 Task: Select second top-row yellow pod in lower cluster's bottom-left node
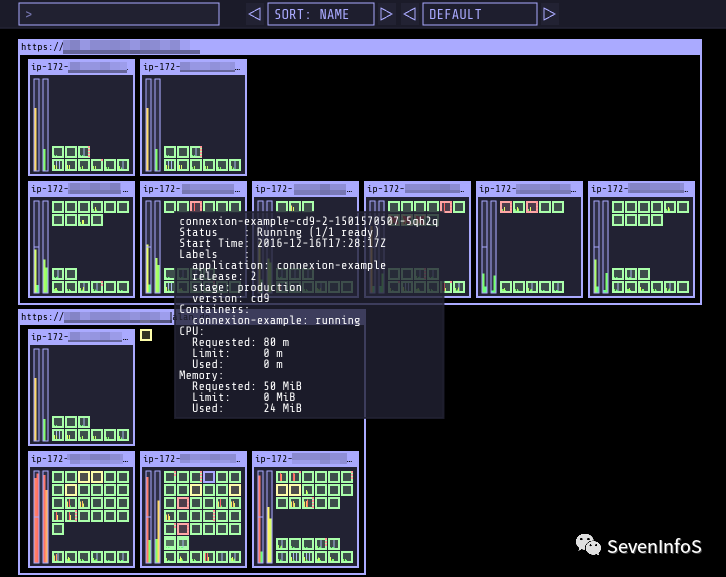point(97,477)
